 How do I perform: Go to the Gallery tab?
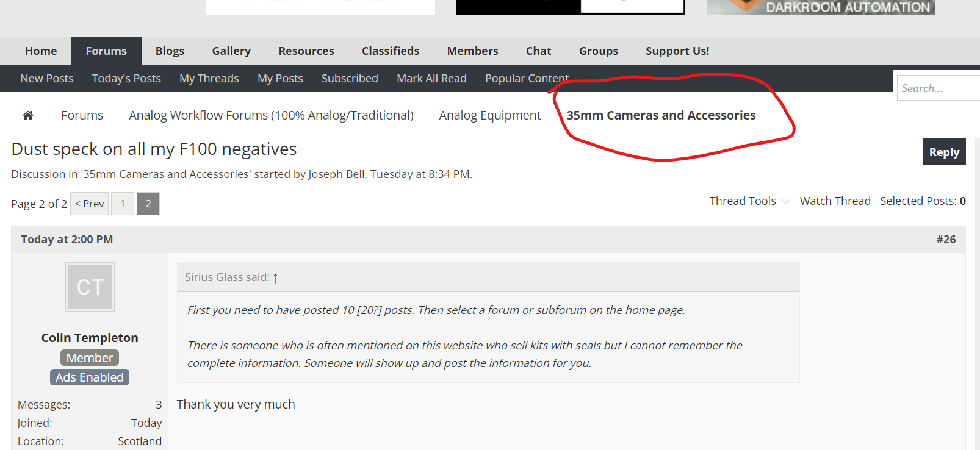(x=231, y=51)
